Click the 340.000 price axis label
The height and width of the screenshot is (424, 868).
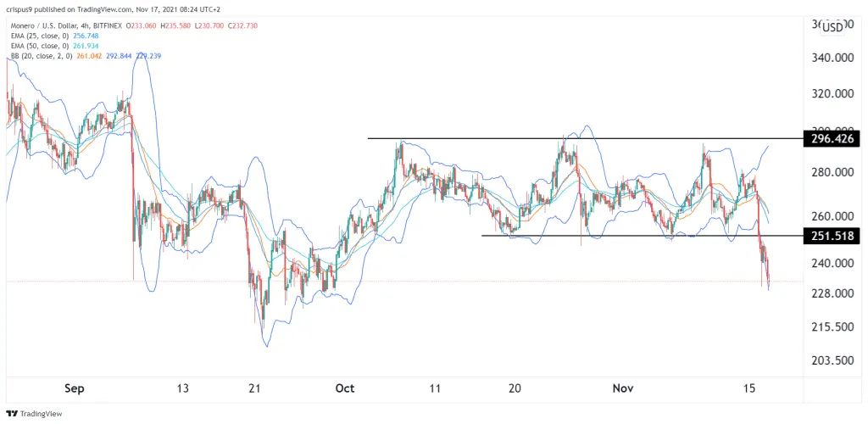832,58
